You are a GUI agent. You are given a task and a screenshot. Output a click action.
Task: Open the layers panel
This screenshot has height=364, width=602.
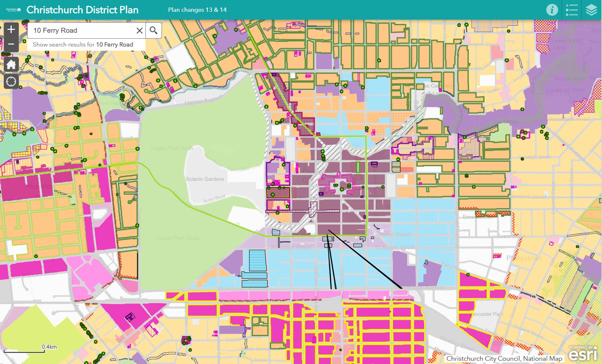click(x=591, y=10)
